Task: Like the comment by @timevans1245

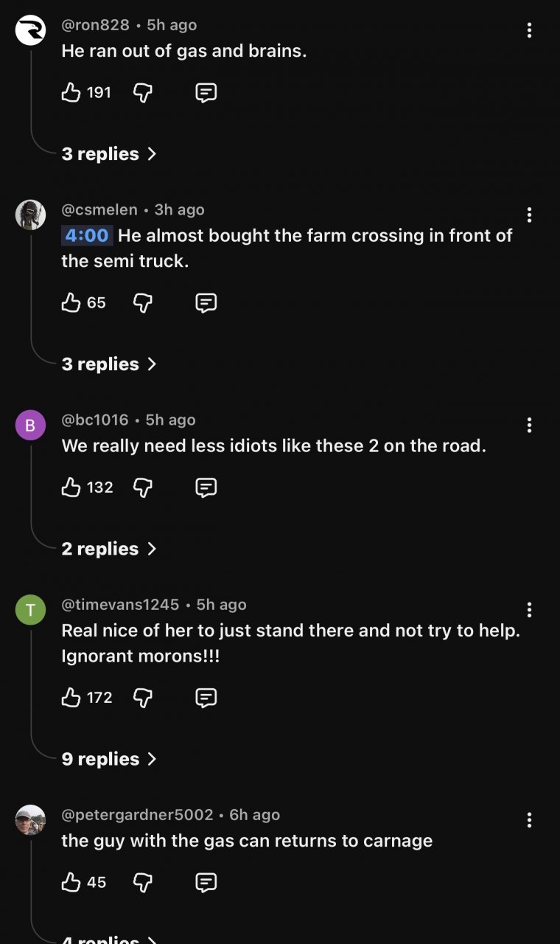Action: [71, 697]
